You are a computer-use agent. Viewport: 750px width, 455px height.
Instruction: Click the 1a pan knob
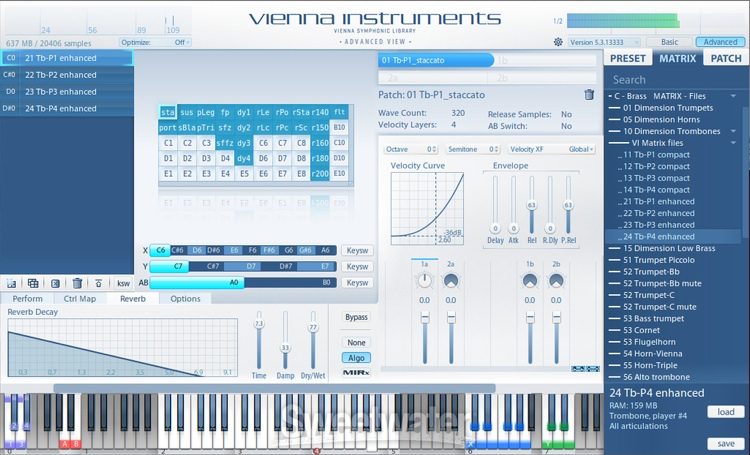click(425, 281)
